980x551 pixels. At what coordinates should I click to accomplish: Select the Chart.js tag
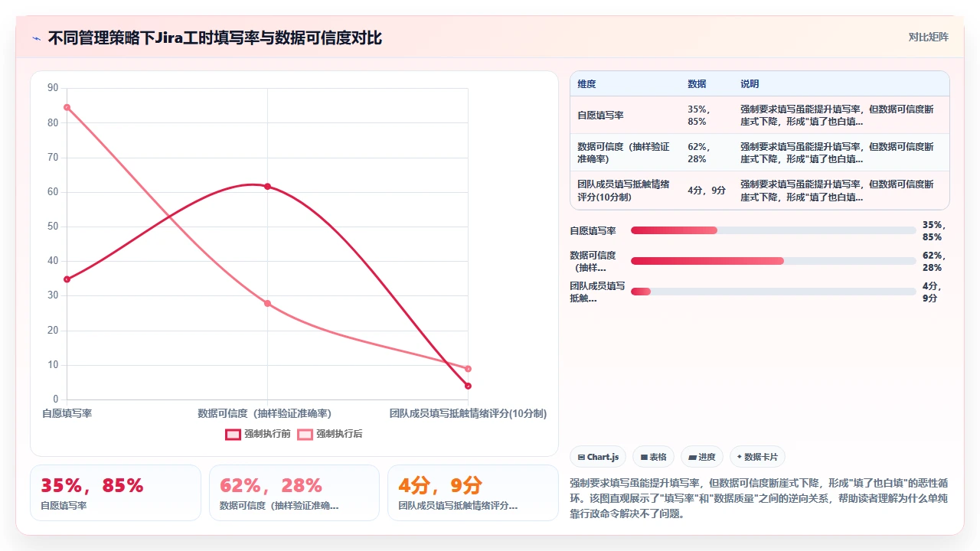tap(598, 457)
